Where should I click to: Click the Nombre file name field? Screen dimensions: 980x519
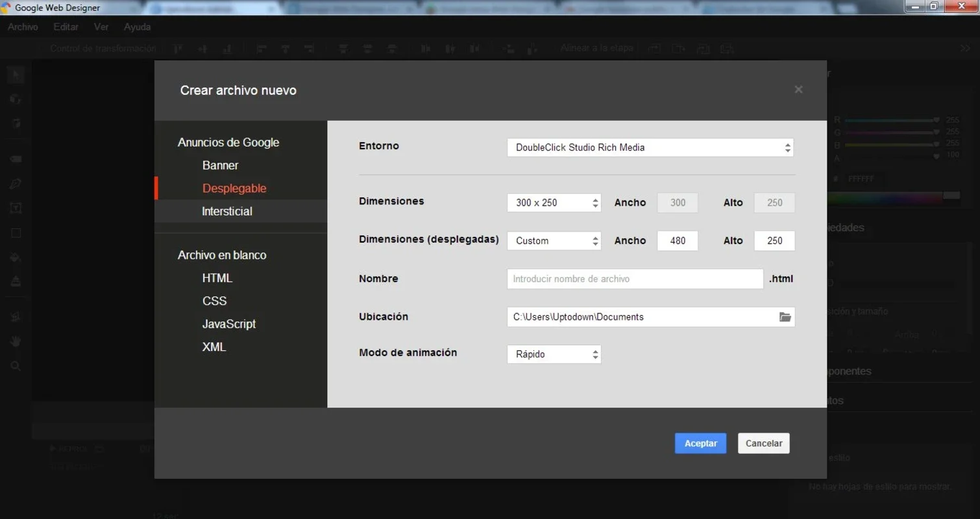(x=635, y=279)
